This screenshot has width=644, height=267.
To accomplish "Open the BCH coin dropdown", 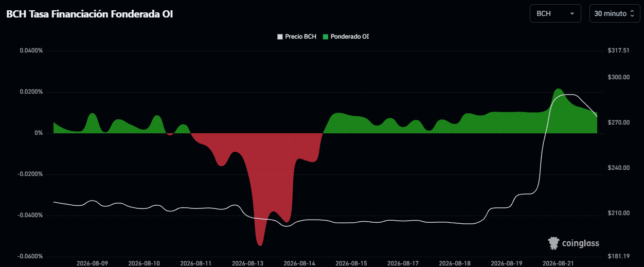I will 555,13.
